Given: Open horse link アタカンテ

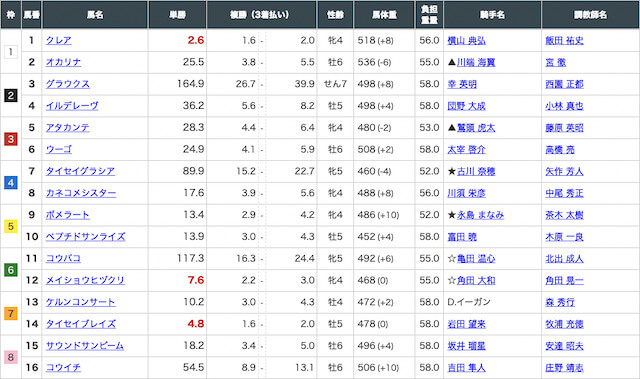Looking at the screenshot, I should pyautogui.click(x=68, y=128).
